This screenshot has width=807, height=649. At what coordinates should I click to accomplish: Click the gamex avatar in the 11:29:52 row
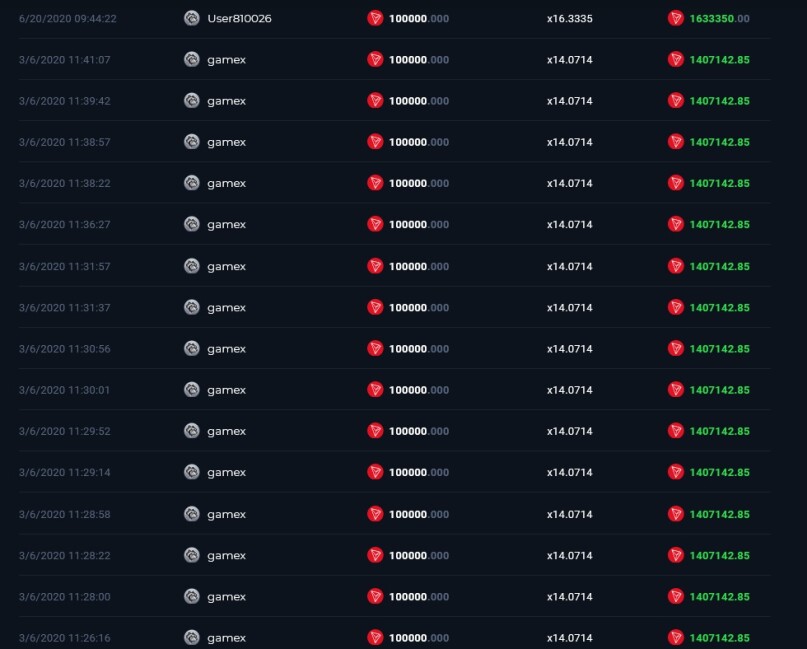[x=191, y=431]
